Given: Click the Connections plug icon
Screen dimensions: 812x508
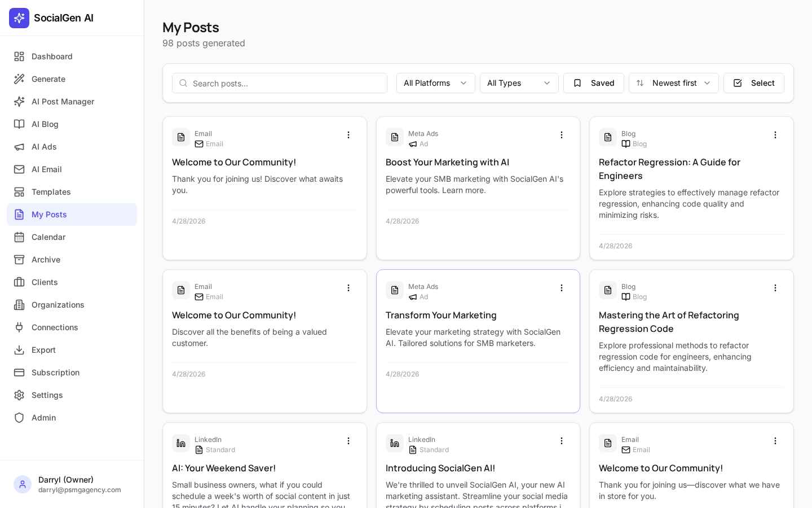Looking at the screenshot, I should click(19, 327).
